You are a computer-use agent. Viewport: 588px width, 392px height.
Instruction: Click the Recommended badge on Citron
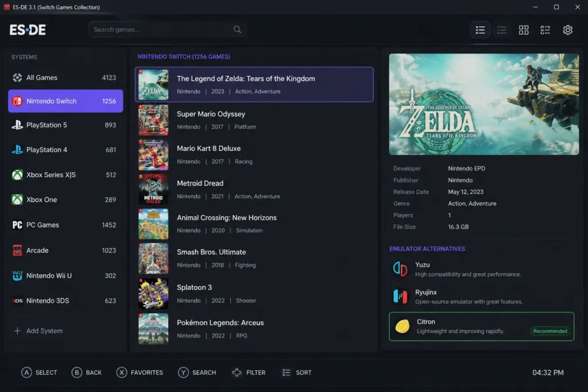point(550,331)
